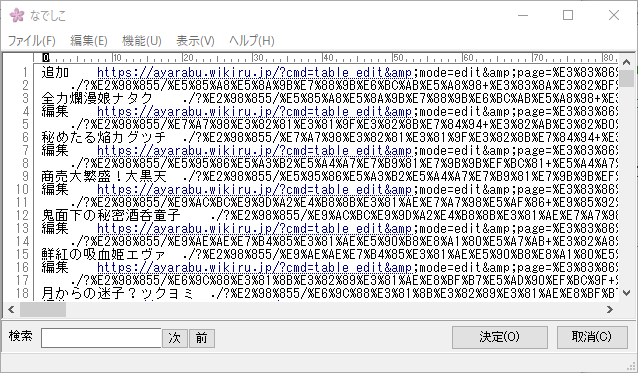Viewport: 638px width, 373px height.
Task: Click 編集 text on line 13
Action: pyautogui.click(x=55, y=229)
